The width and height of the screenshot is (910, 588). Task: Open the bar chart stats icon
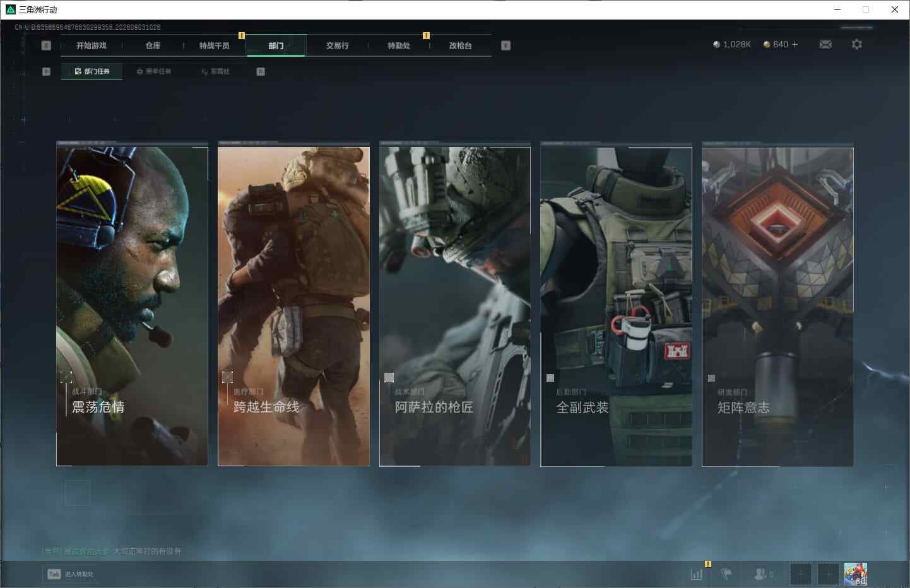[x=697, y=574]
